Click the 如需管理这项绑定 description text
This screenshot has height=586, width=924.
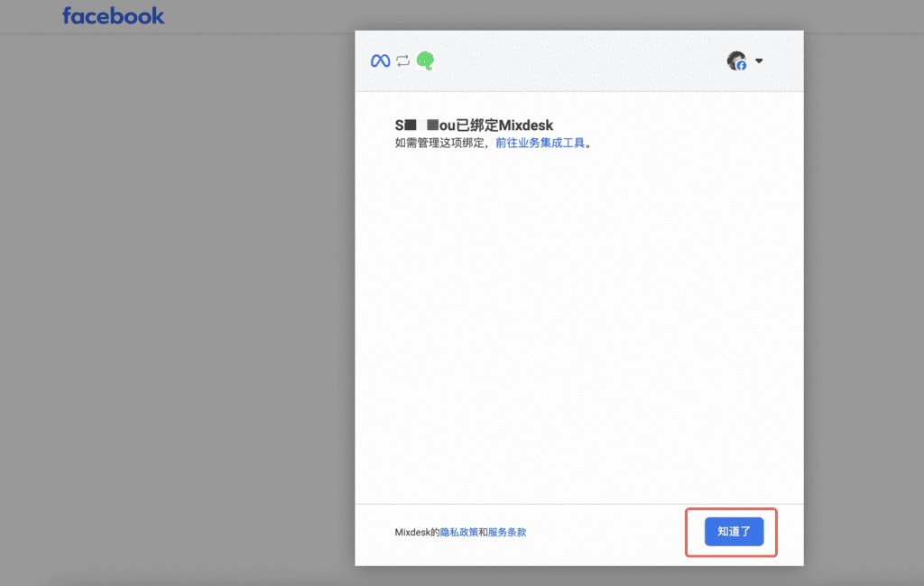tap(442, 143)
